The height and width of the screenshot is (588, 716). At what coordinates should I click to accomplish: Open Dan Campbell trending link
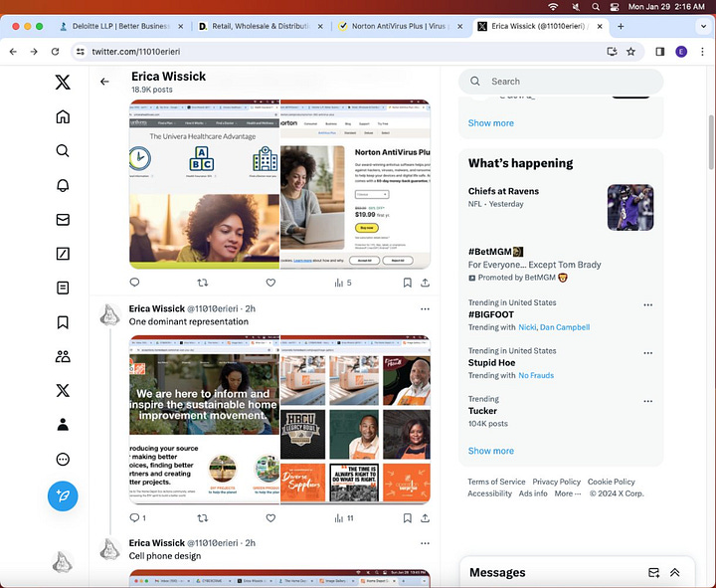point(565,327)
